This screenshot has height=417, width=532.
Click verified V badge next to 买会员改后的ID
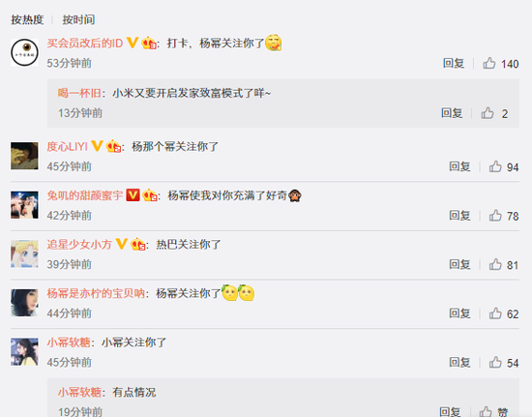click(x=133, y=43)
